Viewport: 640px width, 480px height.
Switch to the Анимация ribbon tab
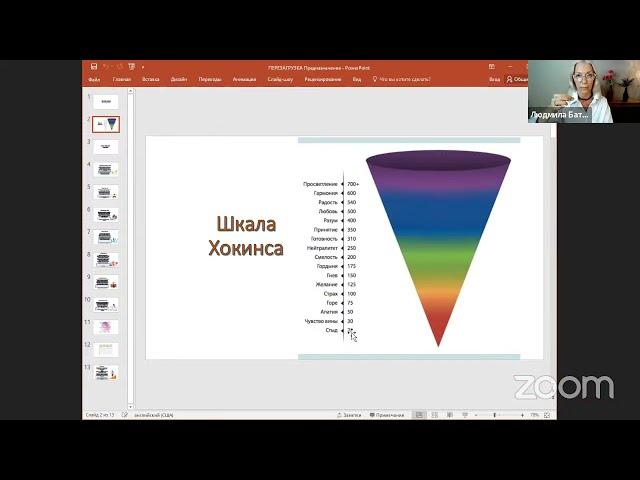244,79
